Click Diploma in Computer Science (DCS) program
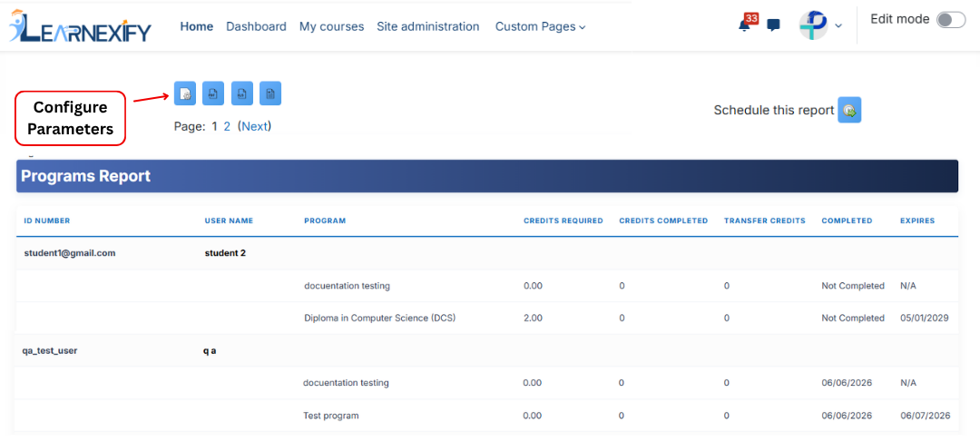 click(380, 319)
